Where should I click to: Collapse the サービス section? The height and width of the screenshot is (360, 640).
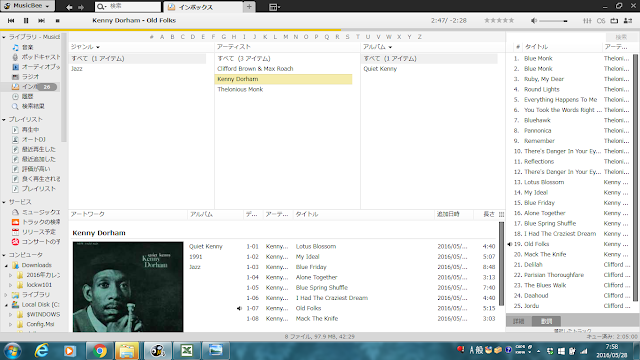click(x=4, y=202)
